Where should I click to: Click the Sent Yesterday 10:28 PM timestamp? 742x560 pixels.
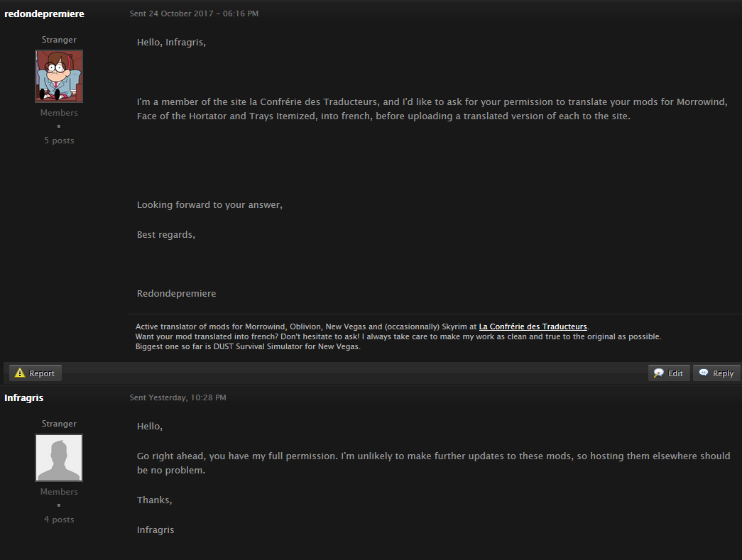click(178, 397)
